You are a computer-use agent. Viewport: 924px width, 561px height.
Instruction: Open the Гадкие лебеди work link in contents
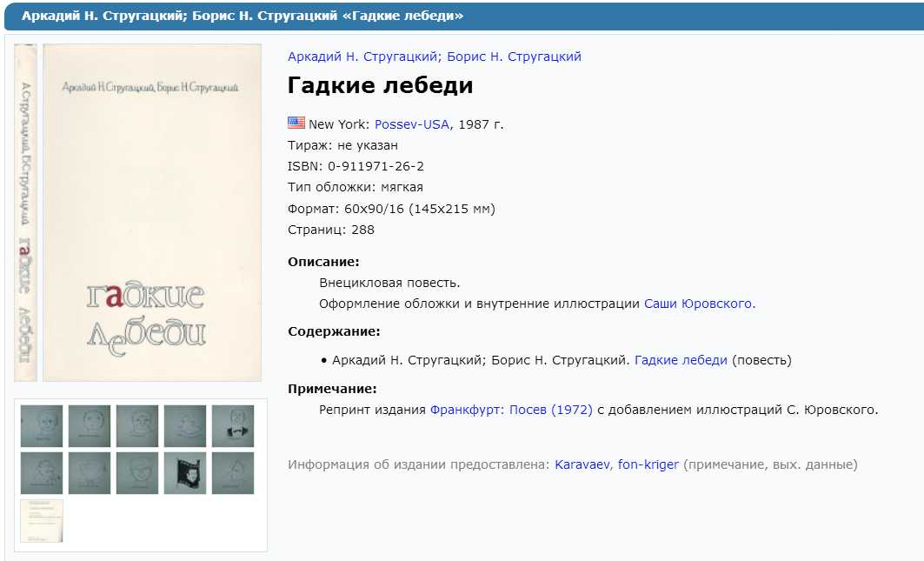681,360
